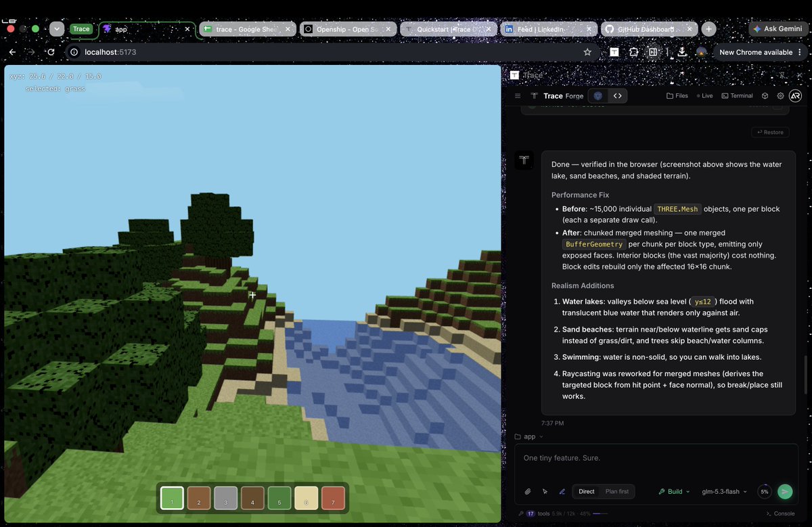This screenshot has height=527, width=812.
Task: Select hotbar slot 3 stone block
Action: click(226, 498)
